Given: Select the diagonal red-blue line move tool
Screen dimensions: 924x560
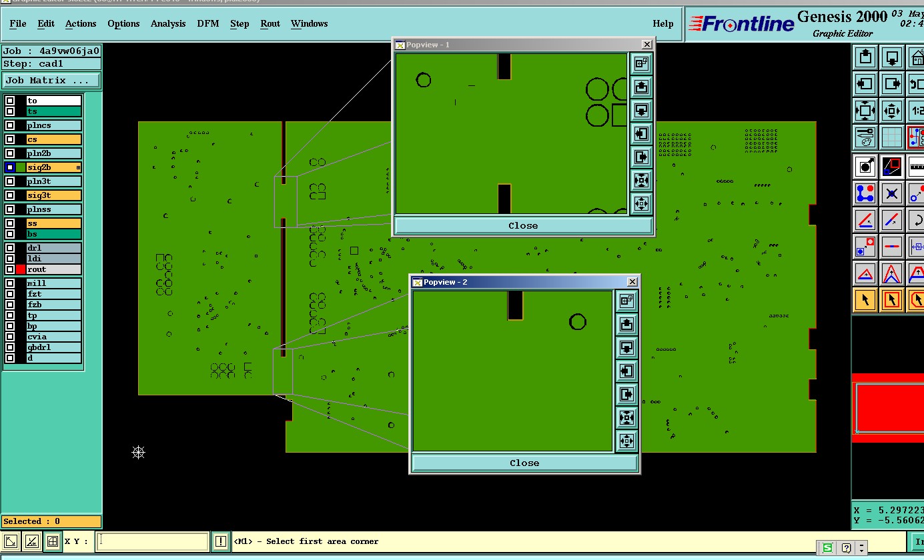Looking at the screenshot, I should click(x=892, y=219).
